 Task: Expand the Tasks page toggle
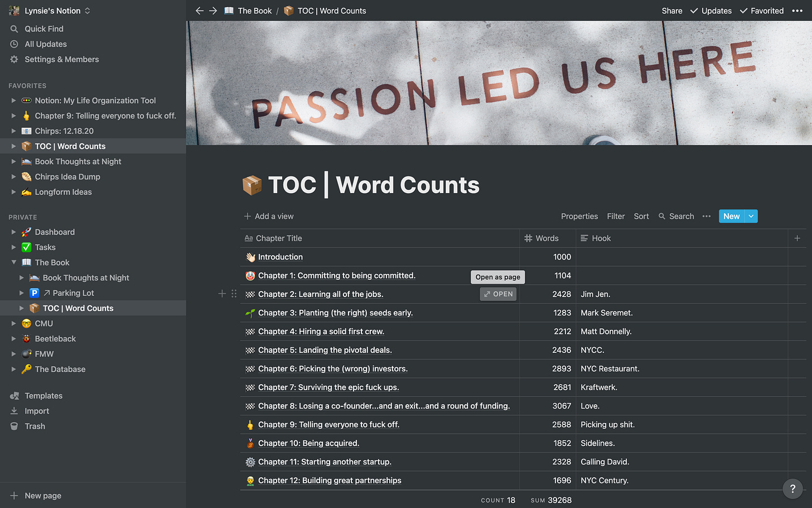(x=14, y=247)
